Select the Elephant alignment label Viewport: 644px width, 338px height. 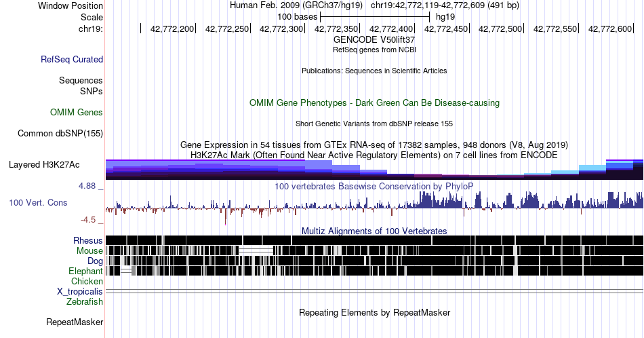85,271
